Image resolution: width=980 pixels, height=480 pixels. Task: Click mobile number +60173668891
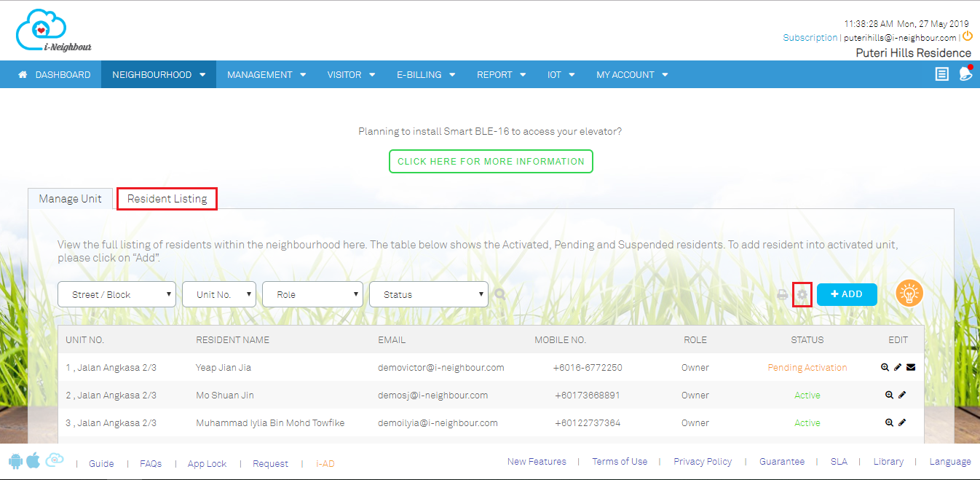click(x=587, y=396)
